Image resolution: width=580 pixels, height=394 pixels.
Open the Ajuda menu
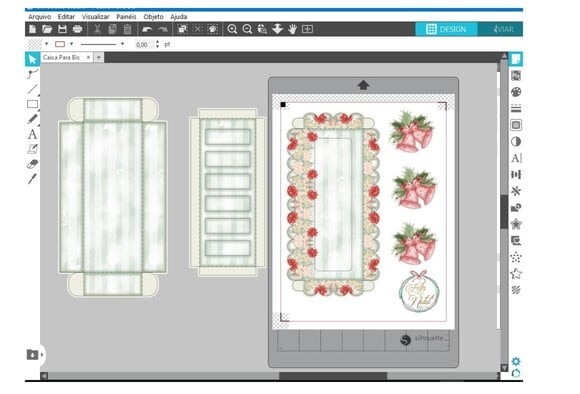point(179,17)
